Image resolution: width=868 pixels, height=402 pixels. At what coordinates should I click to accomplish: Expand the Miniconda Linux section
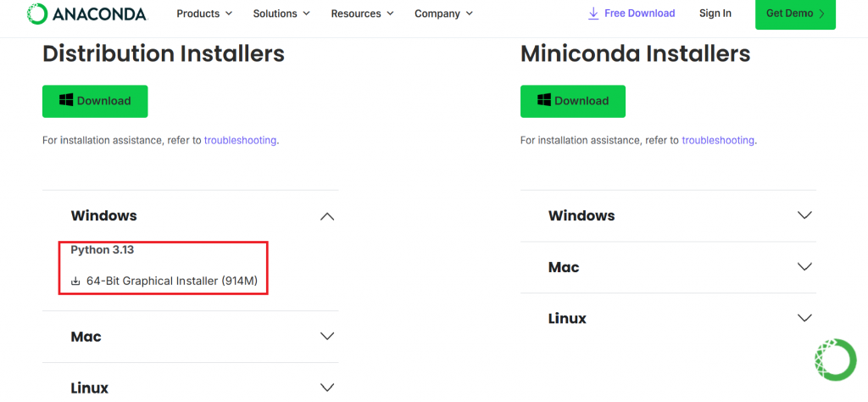(668, 318)
